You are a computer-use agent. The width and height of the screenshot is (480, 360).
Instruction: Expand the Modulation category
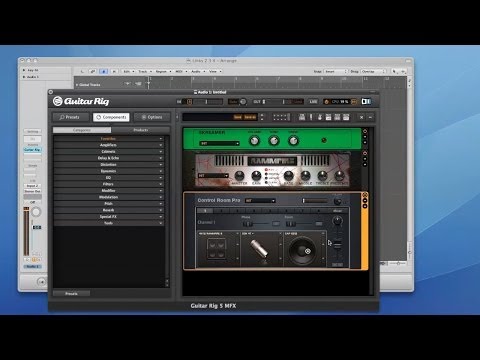click(109, 197)
